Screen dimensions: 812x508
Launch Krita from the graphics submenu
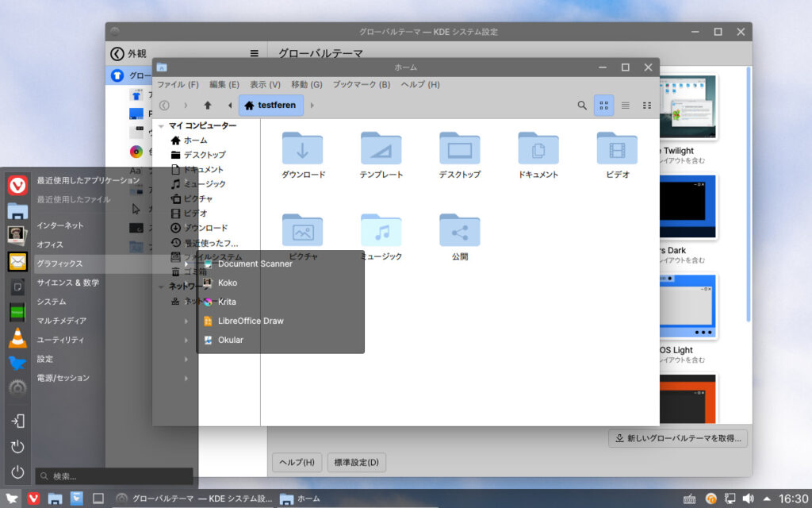[280, 302]
